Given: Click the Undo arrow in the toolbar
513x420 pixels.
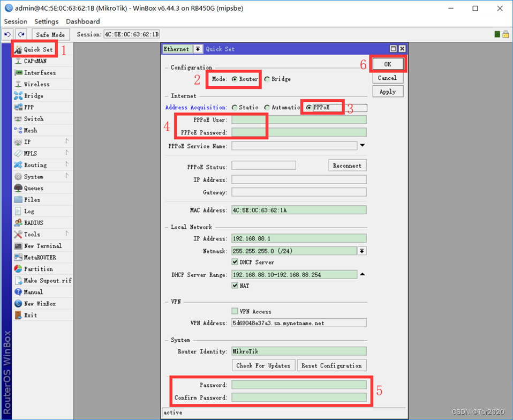Looking at the screenshot, I should point(7,34).
